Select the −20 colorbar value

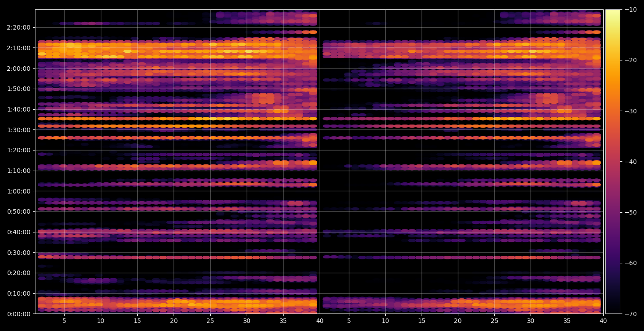(x=631, y=60)
